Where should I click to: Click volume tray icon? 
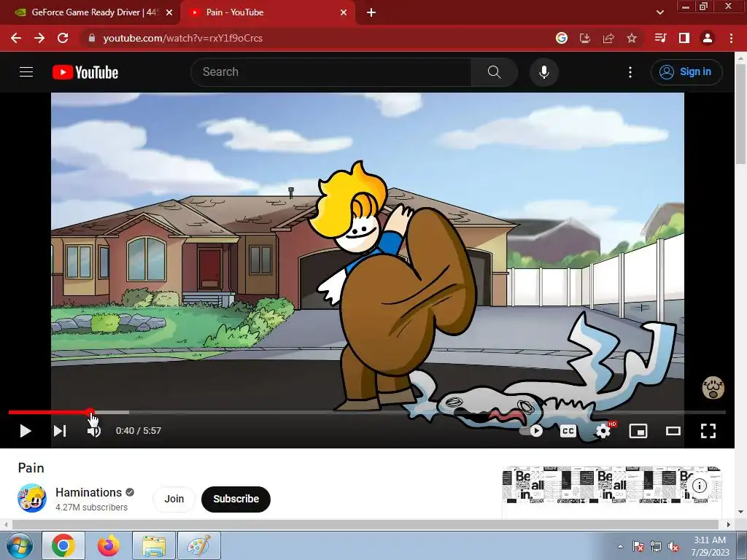[x=673, y=547]
